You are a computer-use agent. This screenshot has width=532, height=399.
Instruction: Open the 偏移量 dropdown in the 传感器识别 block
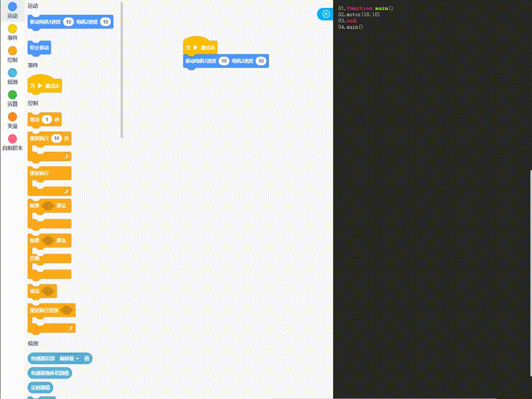69,359
